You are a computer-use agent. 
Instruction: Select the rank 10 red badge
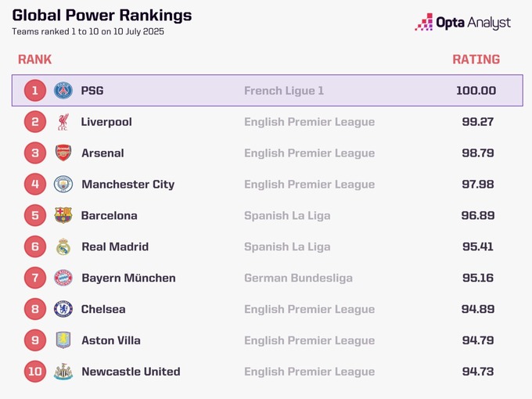34,372
